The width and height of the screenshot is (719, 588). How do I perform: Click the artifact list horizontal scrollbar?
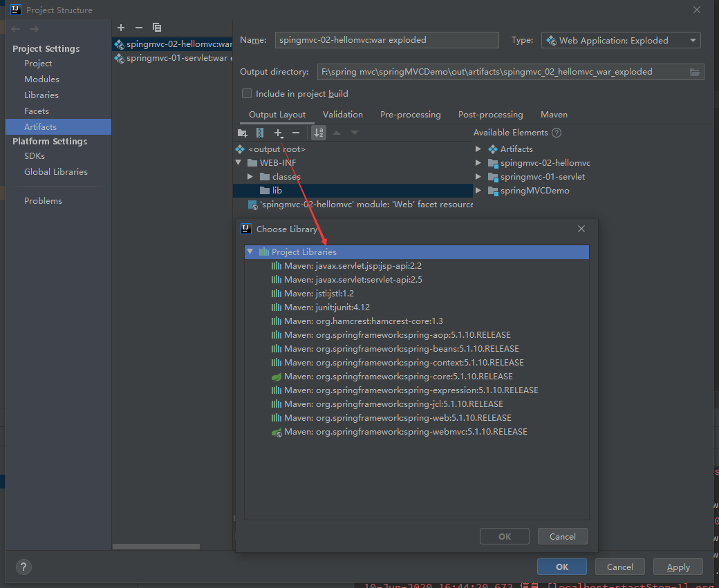[156, 547]
